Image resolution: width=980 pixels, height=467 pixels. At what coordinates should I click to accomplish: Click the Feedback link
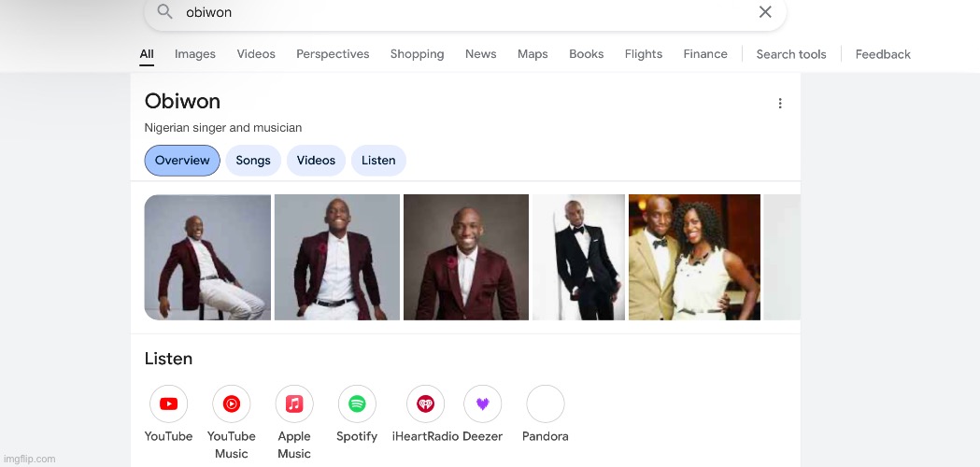click(x=883, y=54)
